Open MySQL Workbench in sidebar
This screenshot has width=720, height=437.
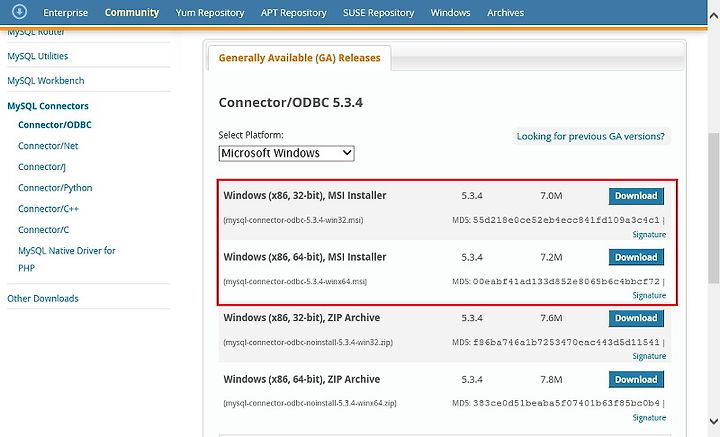click(46, 81)
